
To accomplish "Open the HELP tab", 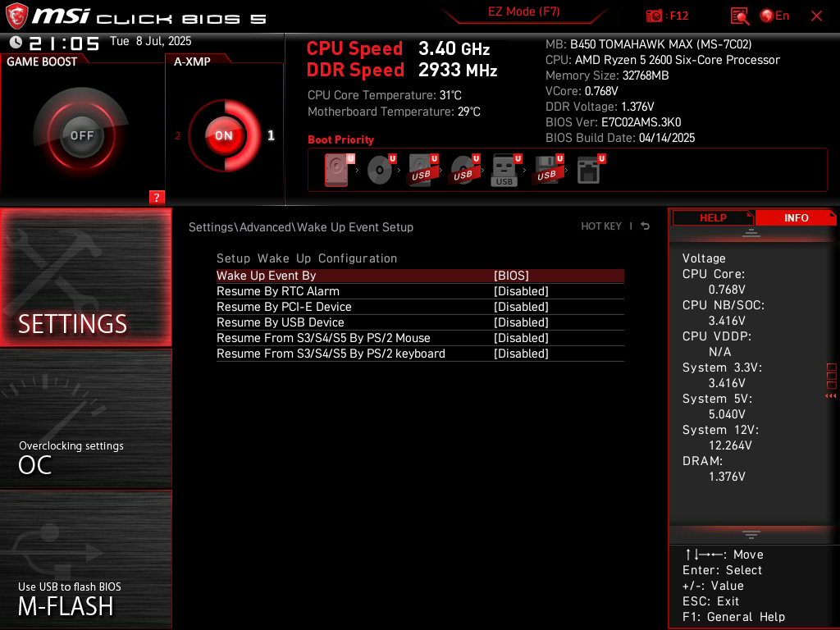I will tap(713, 217).
